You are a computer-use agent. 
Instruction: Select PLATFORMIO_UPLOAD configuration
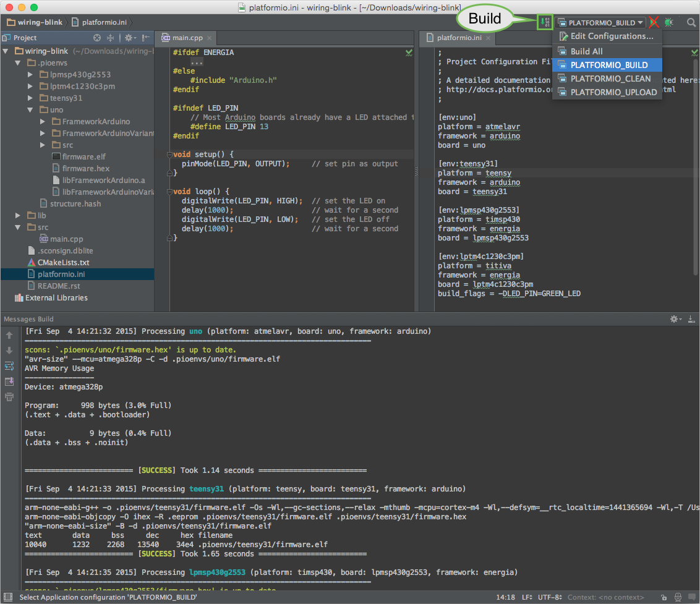tap(607, 92)
